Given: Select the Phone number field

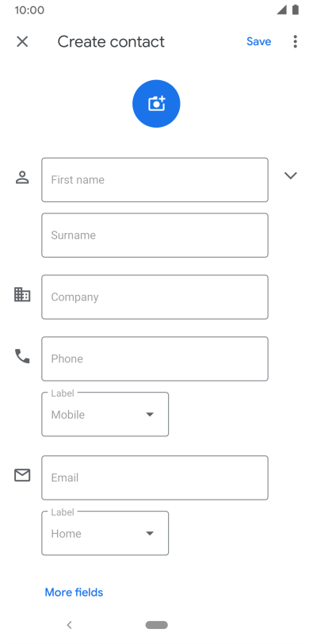Looking at the screenshot, I should [x=155, y=359].
